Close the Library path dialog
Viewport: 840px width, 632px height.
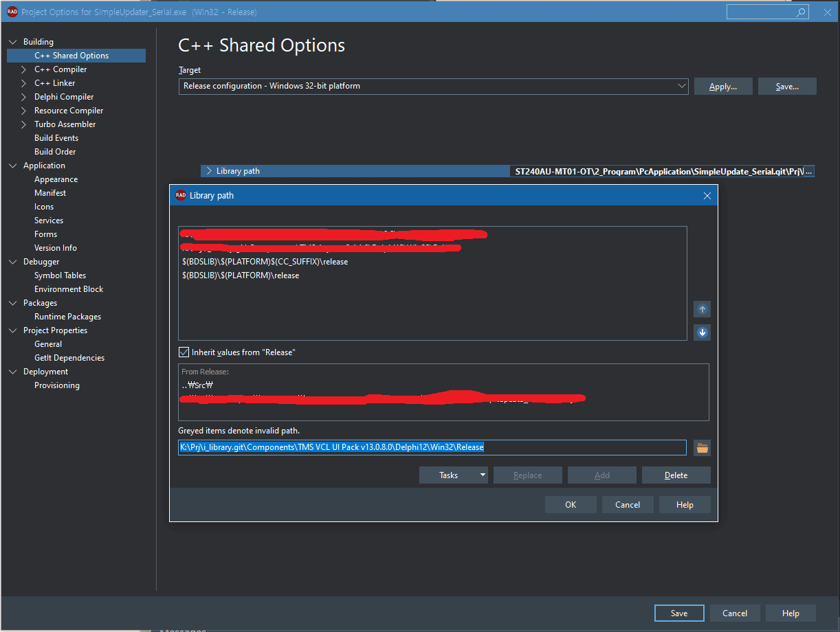tap(707, 196)
